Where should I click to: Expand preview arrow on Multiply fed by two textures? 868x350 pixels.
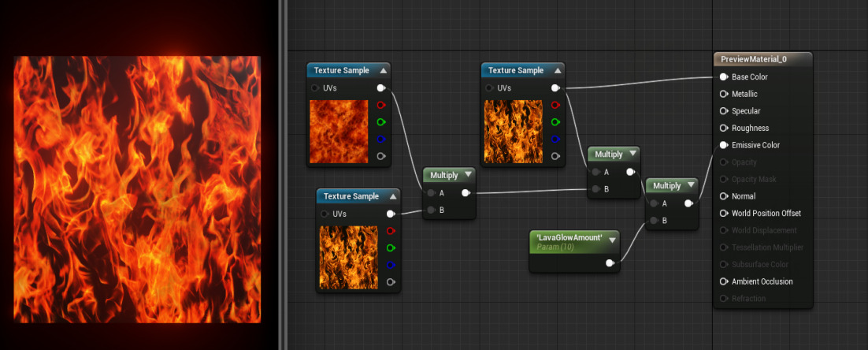tap(469, 175)
